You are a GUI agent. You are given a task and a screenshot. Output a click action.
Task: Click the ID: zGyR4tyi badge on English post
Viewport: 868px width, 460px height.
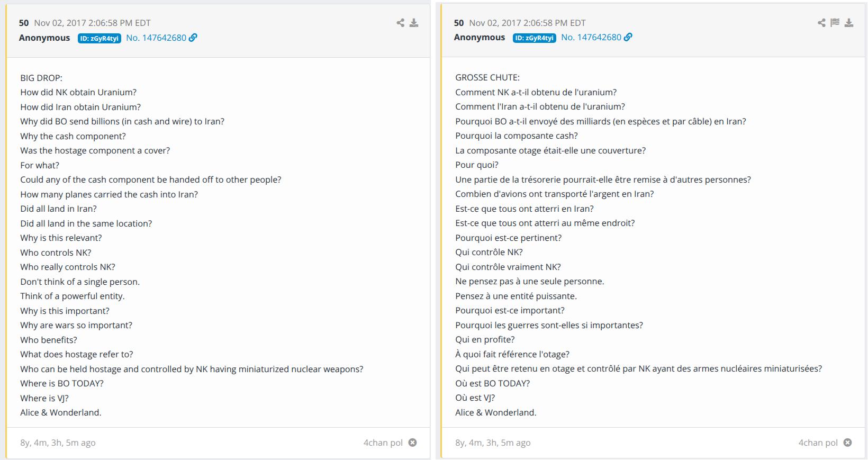pyautogui.click(x=100, y=38)
